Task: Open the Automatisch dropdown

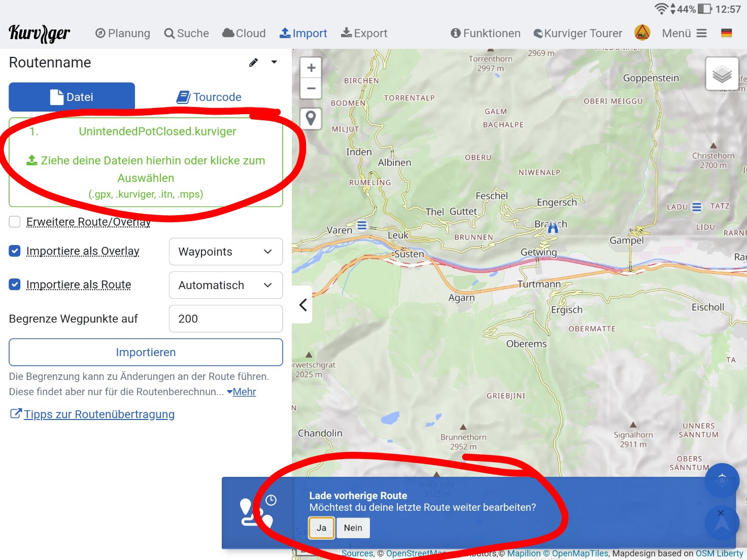Action: [x=225, y=285]
